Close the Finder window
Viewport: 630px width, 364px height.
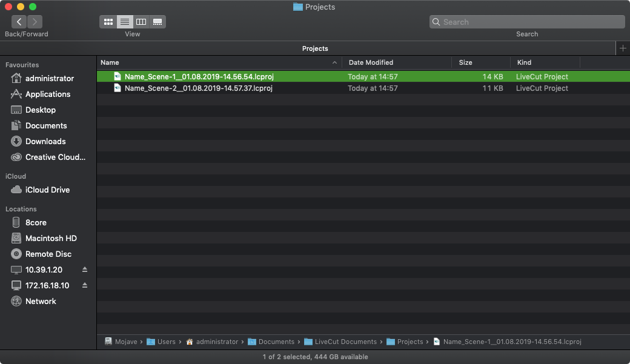click(8, 7)
